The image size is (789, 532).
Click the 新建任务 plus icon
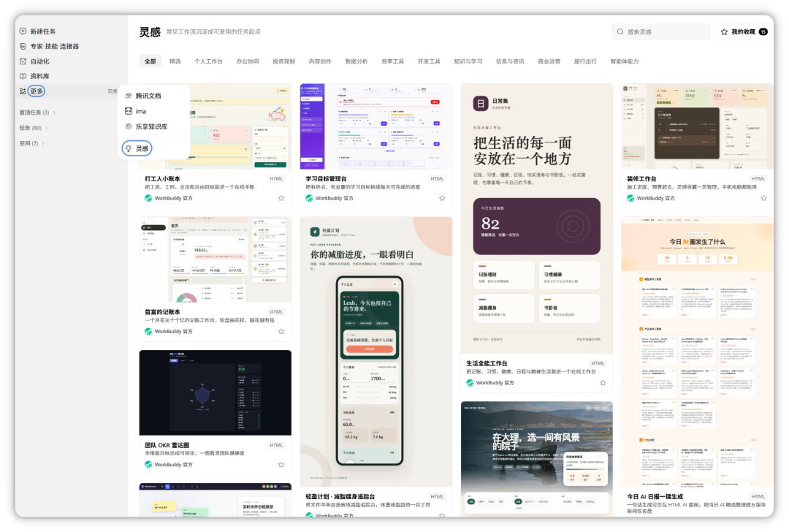(x=23, y=31)
